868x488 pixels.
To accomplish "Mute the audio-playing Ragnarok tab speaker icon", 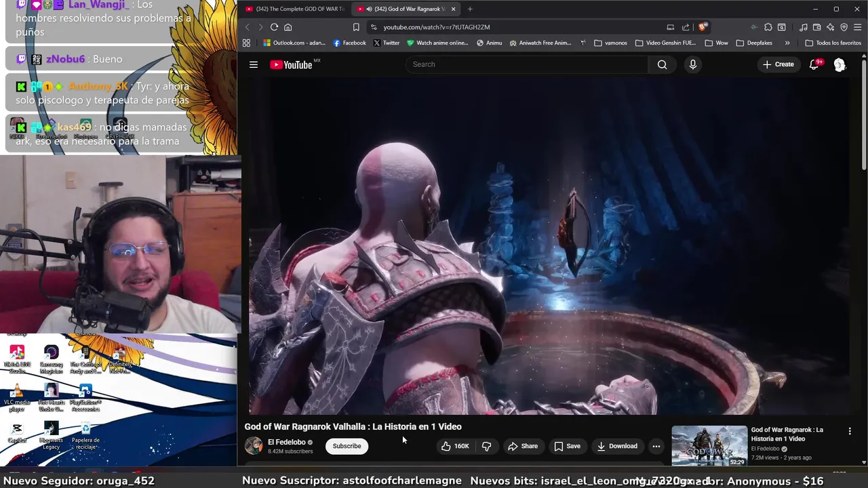I will 369,9.
